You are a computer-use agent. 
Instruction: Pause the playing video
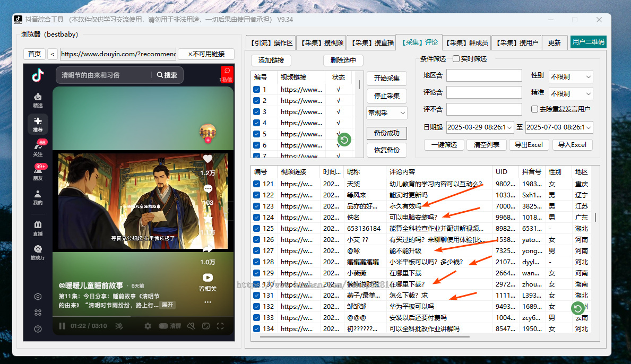pos(62,326)
